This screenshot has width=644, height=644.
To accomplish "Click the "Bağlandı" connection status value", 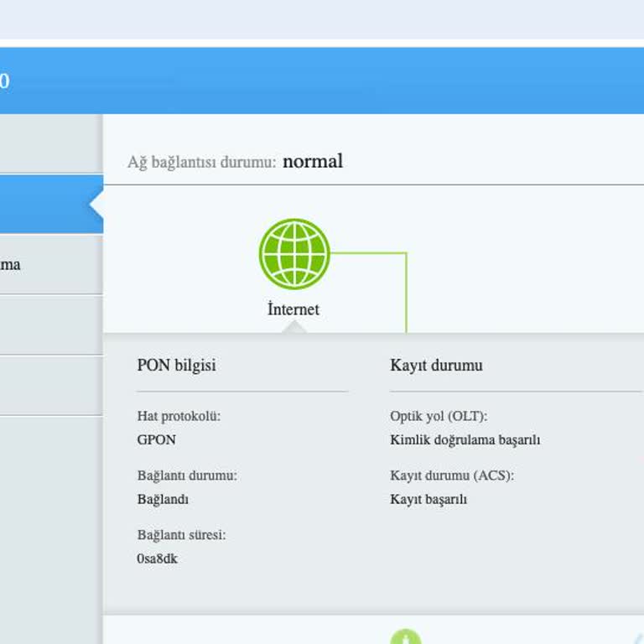I will [x=163, y=499].
